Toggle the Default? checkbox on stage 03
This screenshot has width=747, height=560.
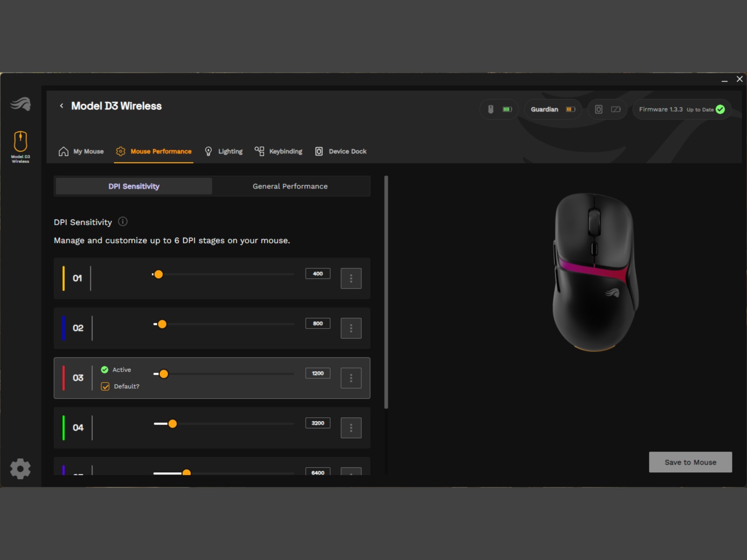point(105,386)
